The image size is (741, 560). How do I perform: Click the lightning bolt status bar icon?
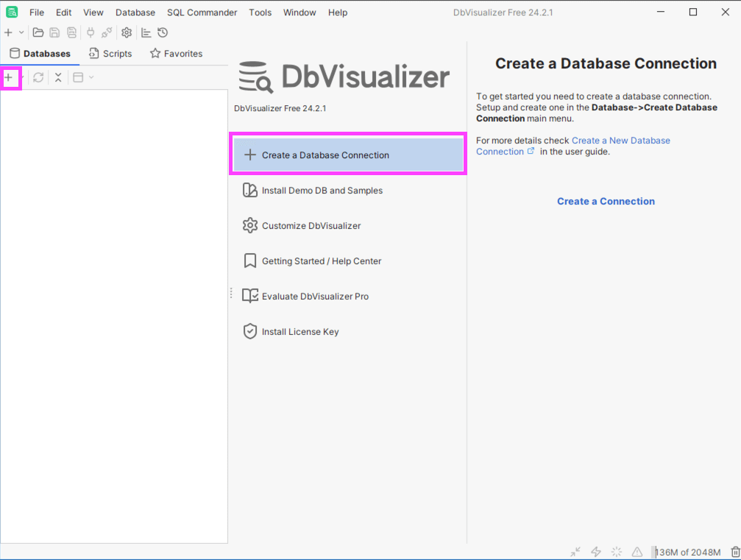tap(596, 552)
